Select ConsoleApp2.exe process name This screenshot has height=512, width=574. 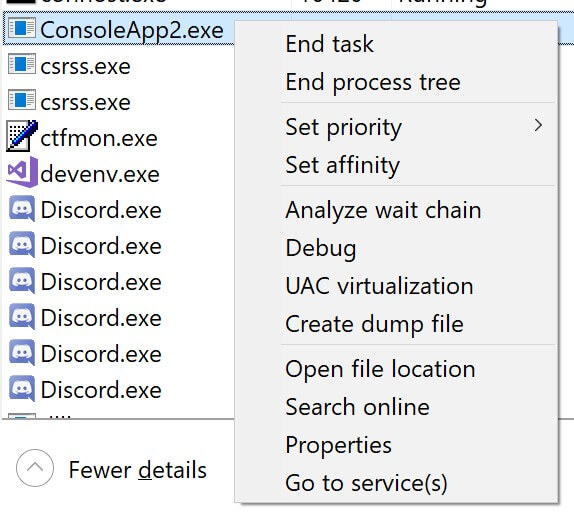[132, 30]
